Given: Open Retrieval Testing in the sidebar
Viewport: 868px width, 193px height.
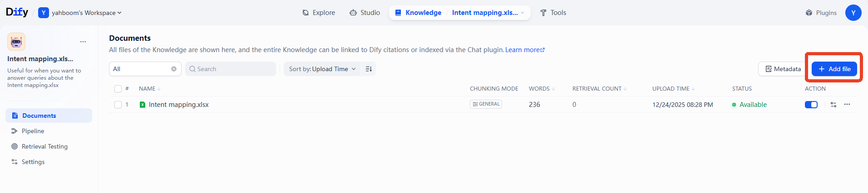Looking at the screenshot, I should pyautogui.click(x=49, y=146).
